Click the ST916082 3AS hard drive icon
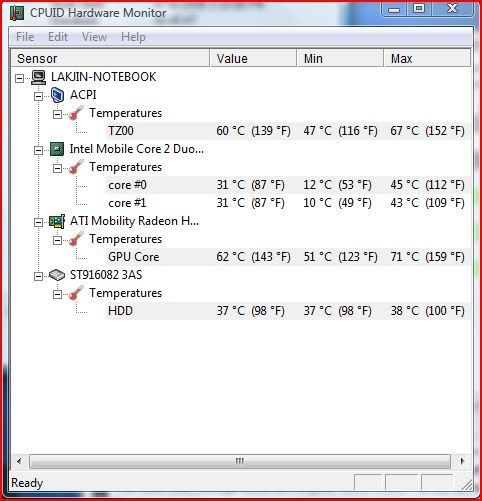This screenshot has width=482, height=501. click(x=57, y=275)
